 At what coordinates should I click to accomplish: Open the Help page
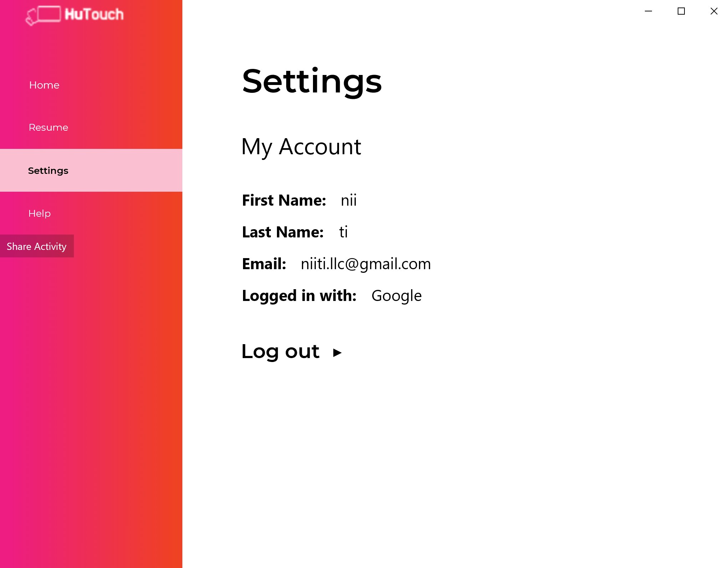(x=40, y=213)
